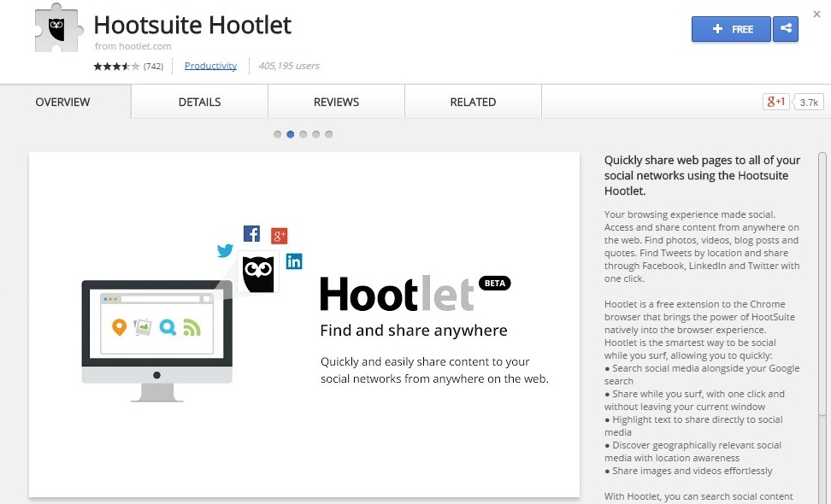Click the photos icon on the monitor illustration

point(143,327)
